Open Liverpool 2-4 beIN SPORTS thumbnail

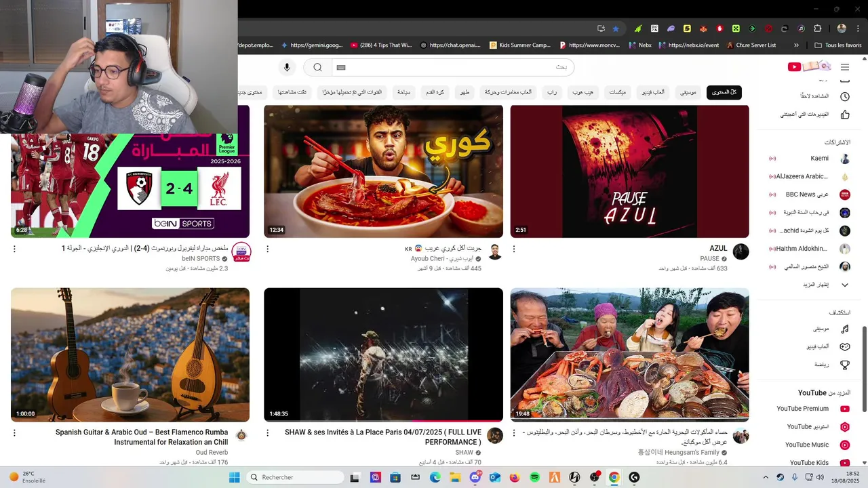click(x=130, y=185)
